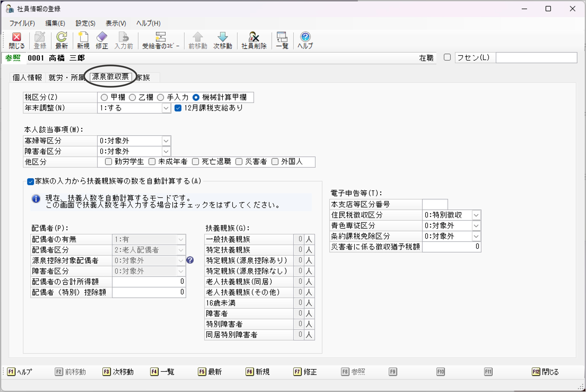Click the 受給者のコピー toolbar icon
This screenshot has width=586, height=392.
[160, 37]
